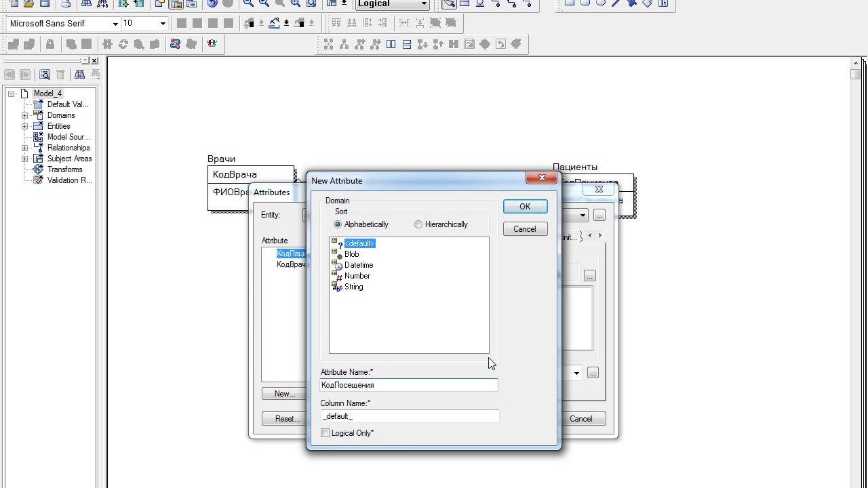Screen dimensions: 868x488
Task: Select Hierarchically sort option
Action: (x=418, y=224)
